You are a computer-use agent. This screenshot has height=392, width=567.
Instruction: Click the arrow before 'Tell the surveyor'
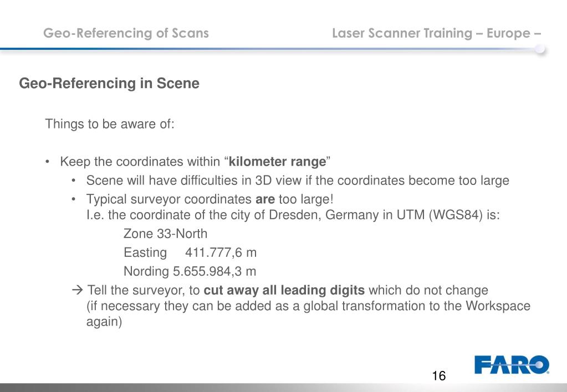tap(78, 290)
